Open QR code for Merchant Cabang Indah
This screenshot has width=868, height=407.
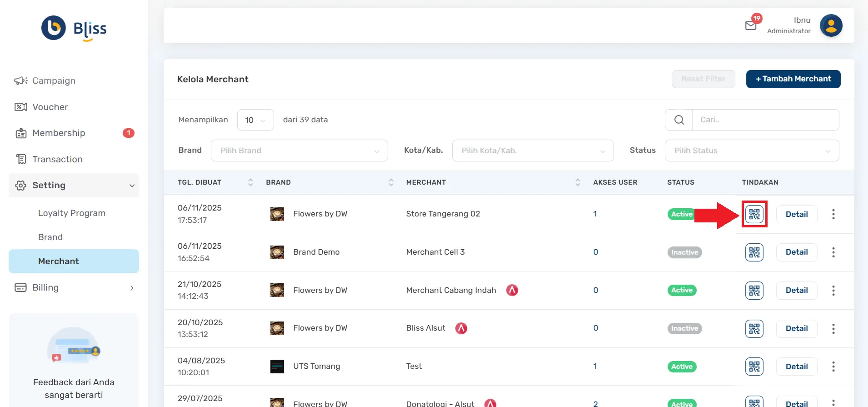pos(754,291)
